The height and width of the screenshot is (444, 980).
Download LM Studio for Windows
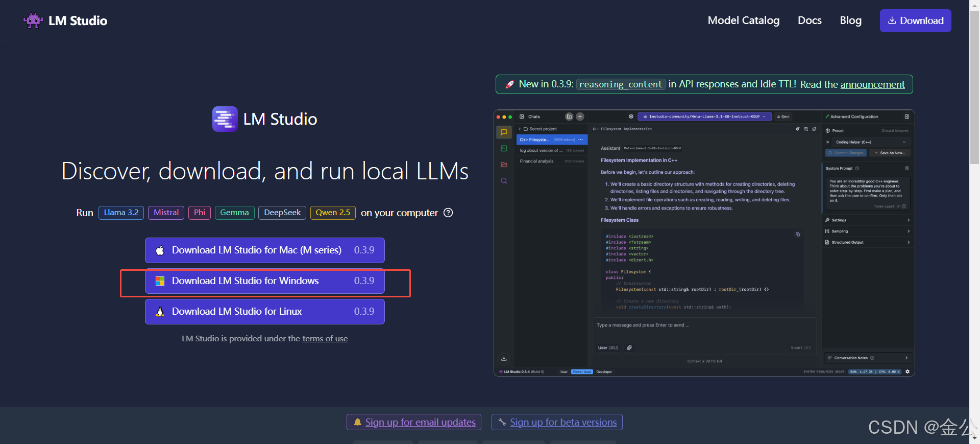pyautogui.click(x=264, y=281)
